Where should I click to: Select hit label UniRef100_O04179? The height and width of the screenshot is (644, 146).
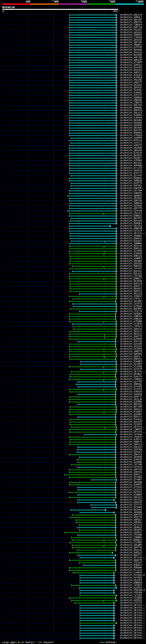131,376
